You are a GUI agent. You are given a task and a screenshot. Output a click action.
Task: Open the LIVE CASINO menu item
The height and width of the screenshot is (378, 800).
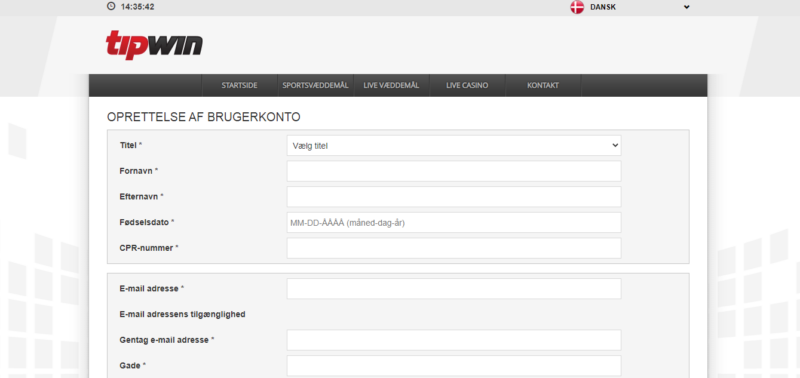pyautogui.click(x=467, y=85)
